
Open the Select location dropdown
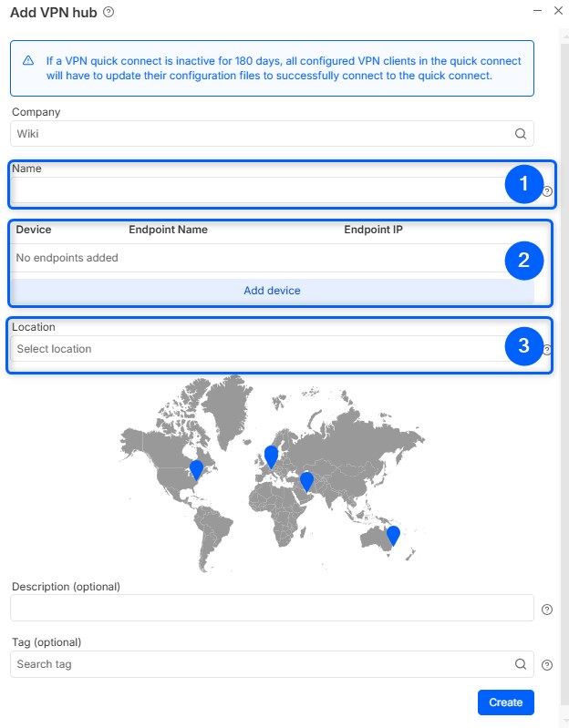tap(255, 349)
